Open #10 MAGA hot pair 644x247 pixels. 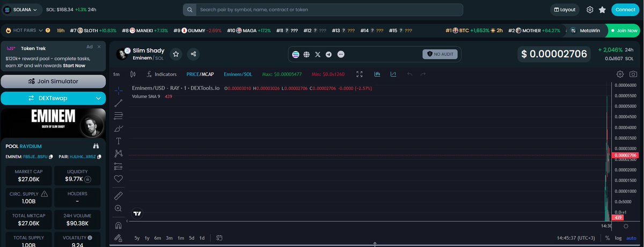(248, 31)
